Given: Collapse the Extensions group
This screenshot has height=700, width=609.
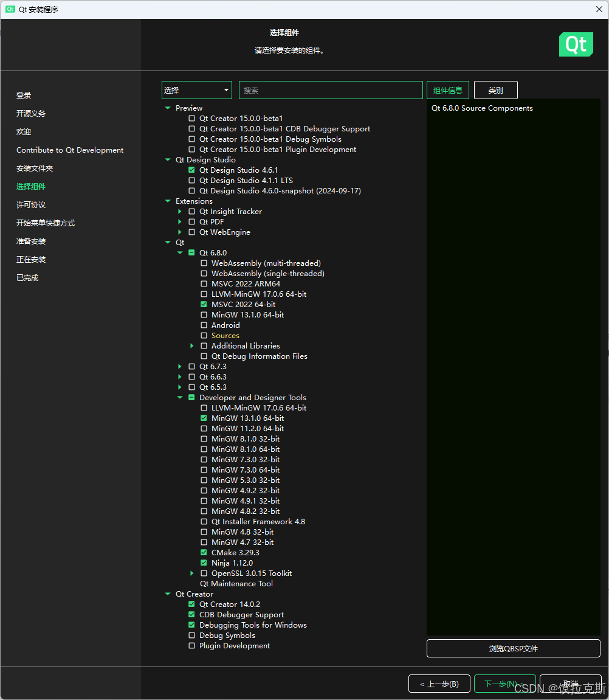Looking at the screenshot, I should pyautogui.click(x=168, y=201).
